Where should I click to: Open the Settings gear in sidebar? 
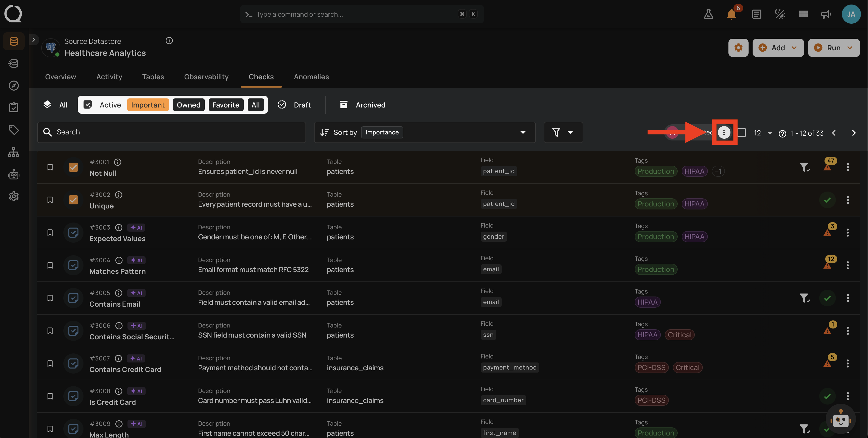point(14,196)
